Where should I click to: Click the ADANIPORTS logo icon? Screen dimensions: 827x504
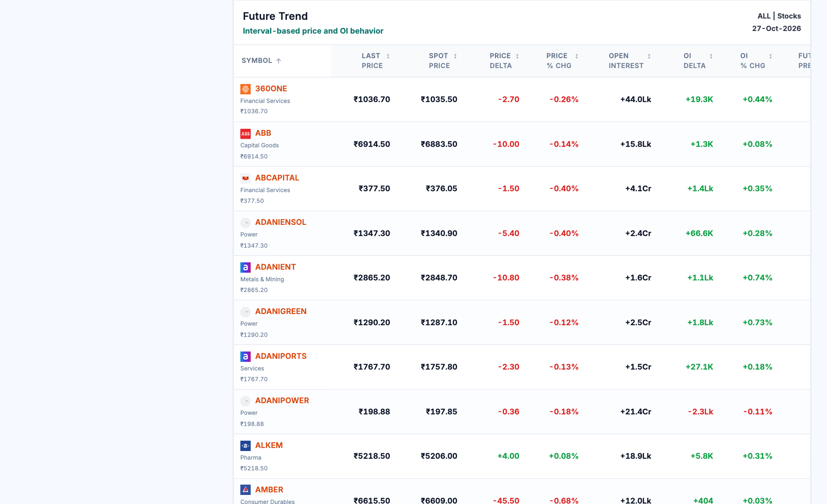(246, 357)
